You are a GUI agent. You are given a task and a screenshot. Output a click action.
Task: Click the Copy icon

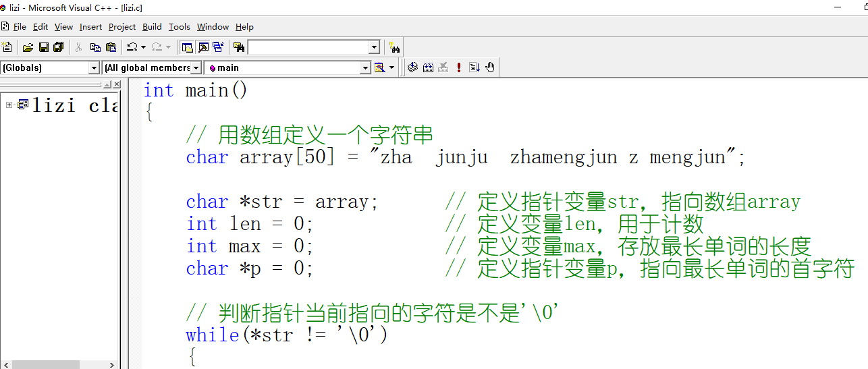click(x=95, y=47)
